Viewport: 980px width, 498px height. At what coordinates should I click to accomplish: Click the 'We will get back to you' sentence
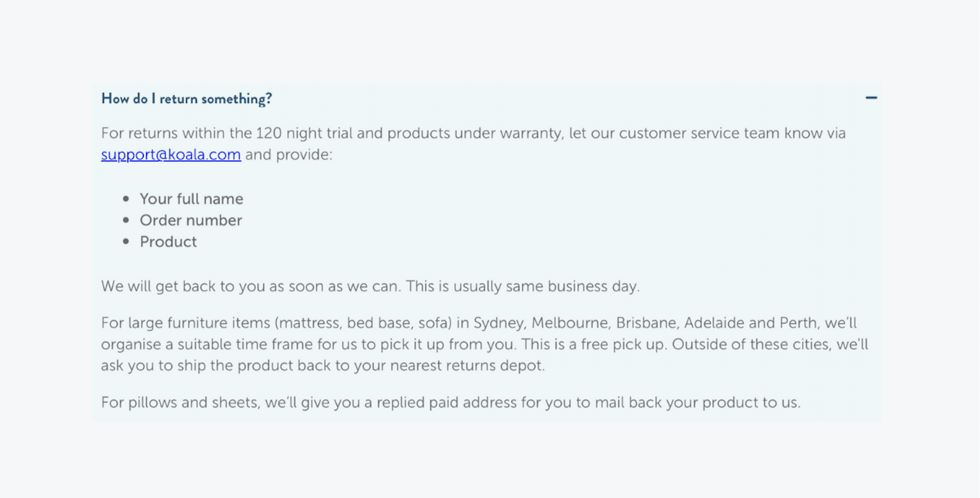pyautogui.click(x=370, y=287)
